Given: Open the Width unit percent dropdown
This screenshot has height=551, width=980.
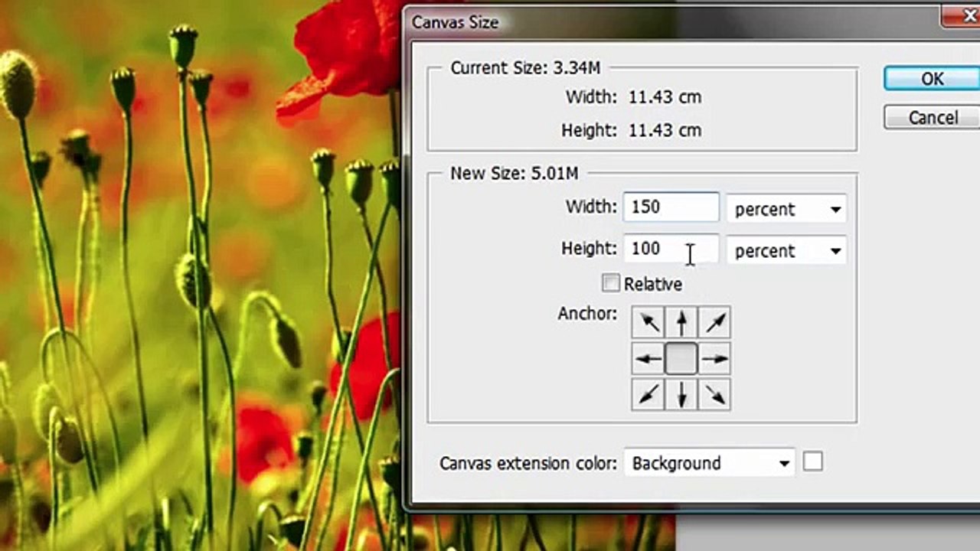Looking at the screenshot, I should point(786,209).
